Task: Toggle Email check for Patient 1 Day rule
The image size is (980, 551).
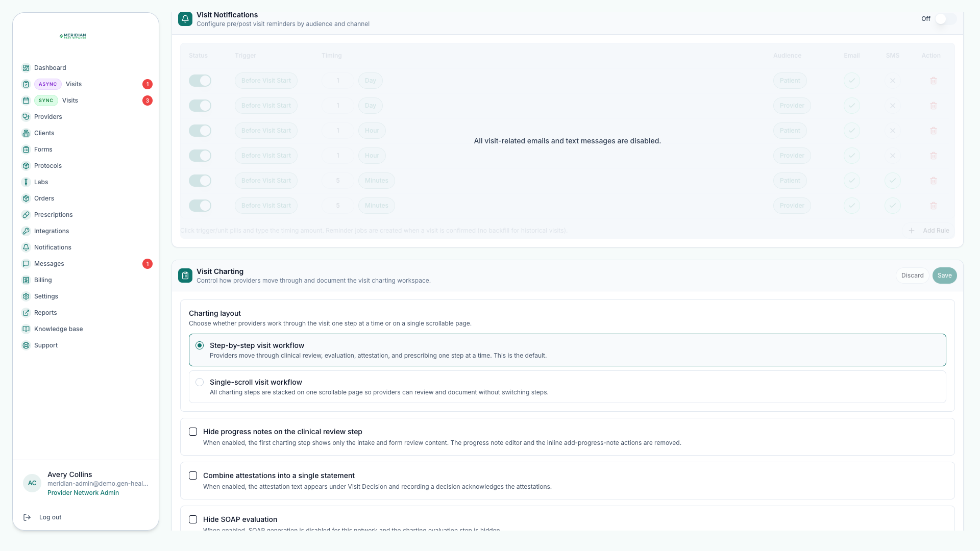Action: click(852, 81)
